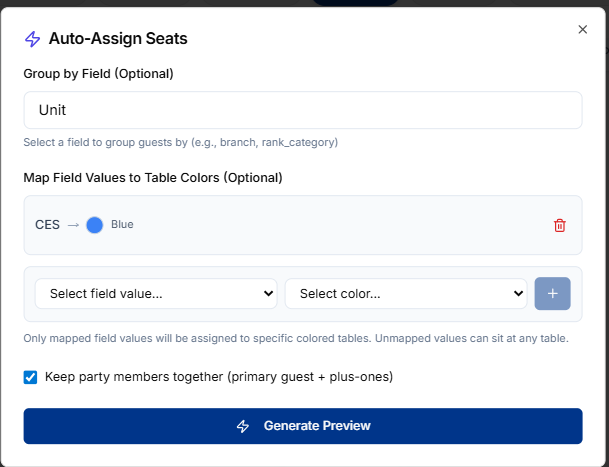
Task: Click the Group by Field (Optional) label
Action: click(x=98, y=74)
